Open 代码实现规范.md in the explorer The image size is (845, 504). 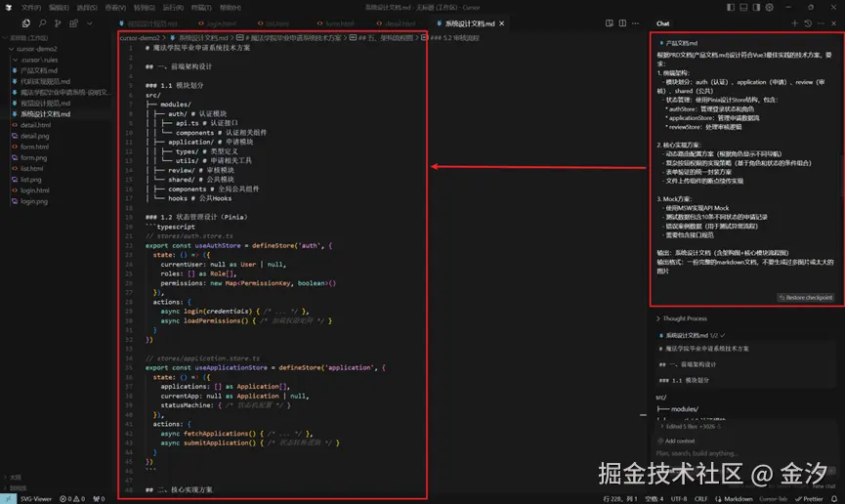[45, 81]
